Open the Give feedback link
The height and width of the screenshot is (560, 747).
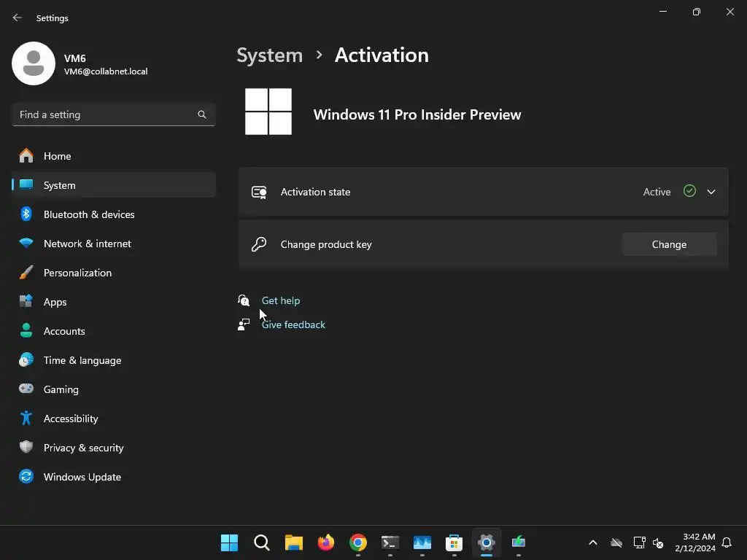(x=293, y=324)
